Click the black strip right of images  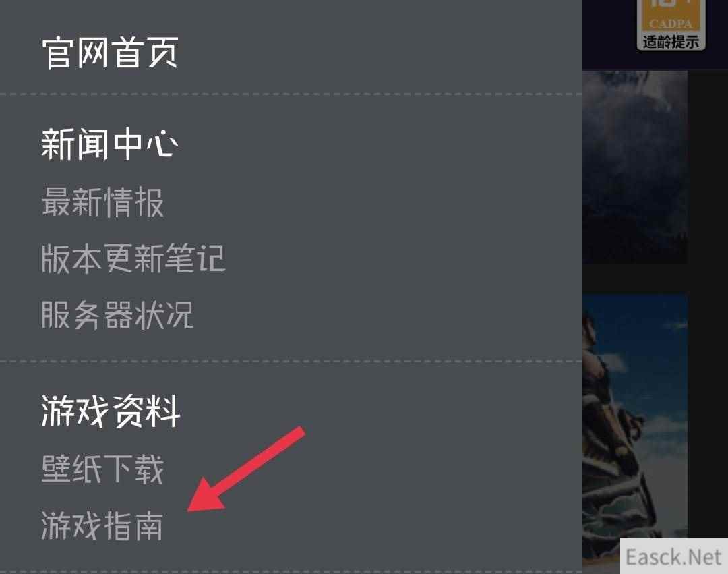pyautogui.click(x=708, y=302)
